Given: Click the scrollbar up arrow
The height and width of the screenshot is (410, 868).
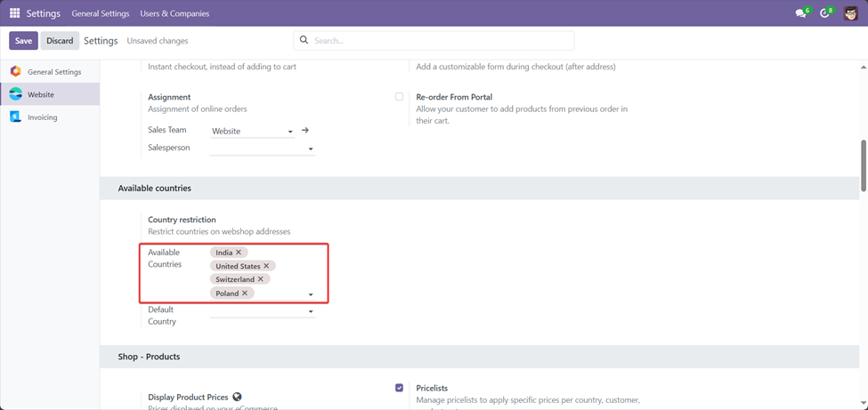Looking at the screenshot, I should pyautogui.click(x=863, y=67).
